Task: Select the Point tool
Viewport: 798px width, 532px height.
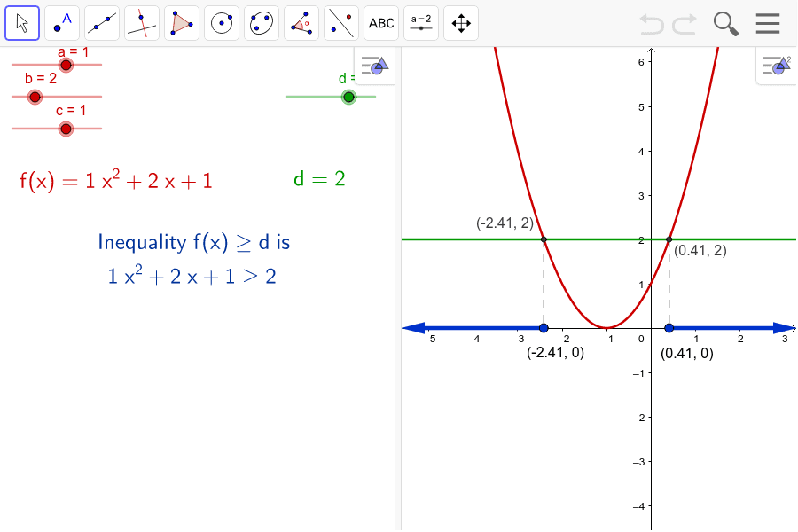Action: point(62,23)
